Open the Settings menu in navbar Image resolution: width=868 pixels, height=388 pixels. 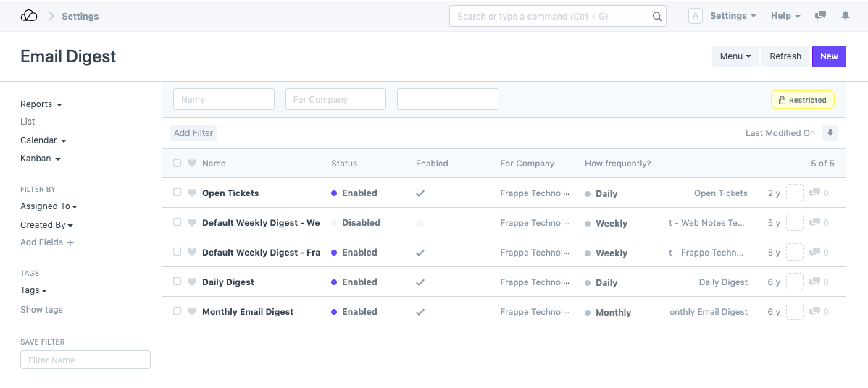[733, 16]
